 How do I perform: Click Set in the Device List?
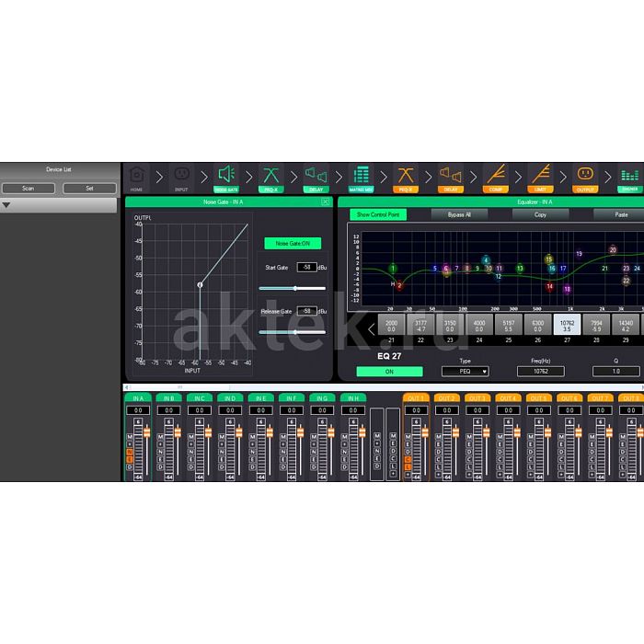[89, 188]
